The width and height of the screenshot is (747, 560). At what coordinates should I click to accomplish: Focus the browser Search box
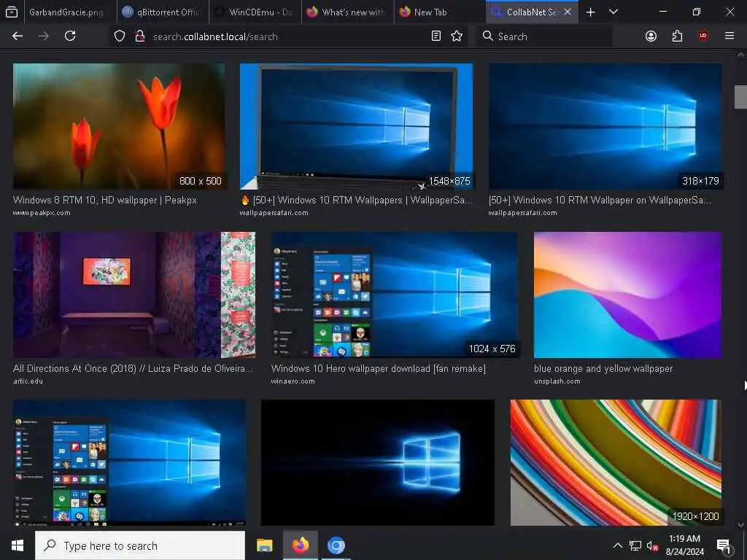(544, 36)
